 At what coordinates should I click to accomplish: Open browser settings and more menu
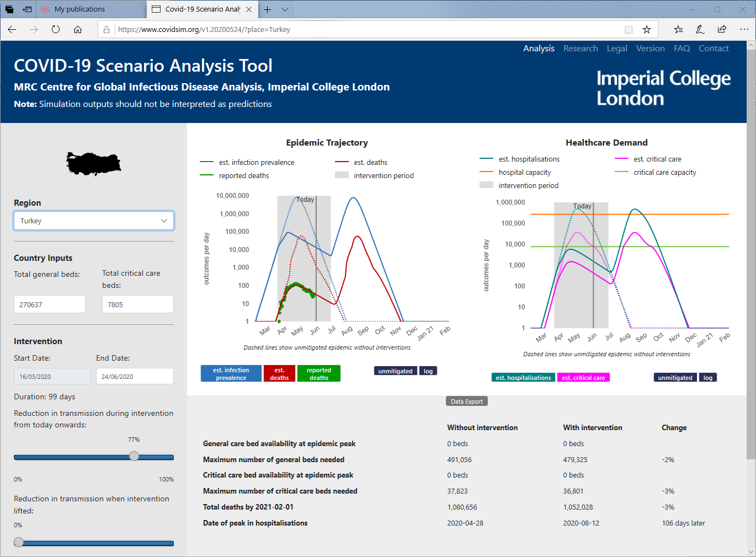click(744, 30)
